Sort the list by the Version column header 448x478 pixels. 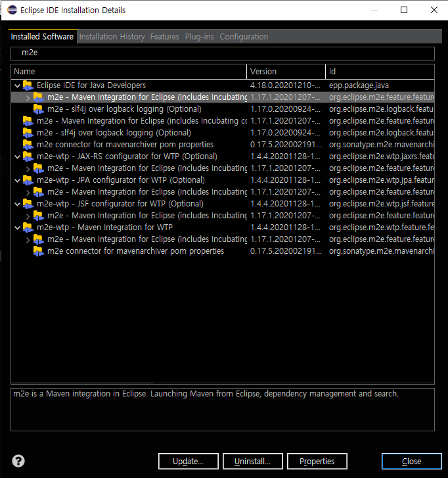point(286,72)
